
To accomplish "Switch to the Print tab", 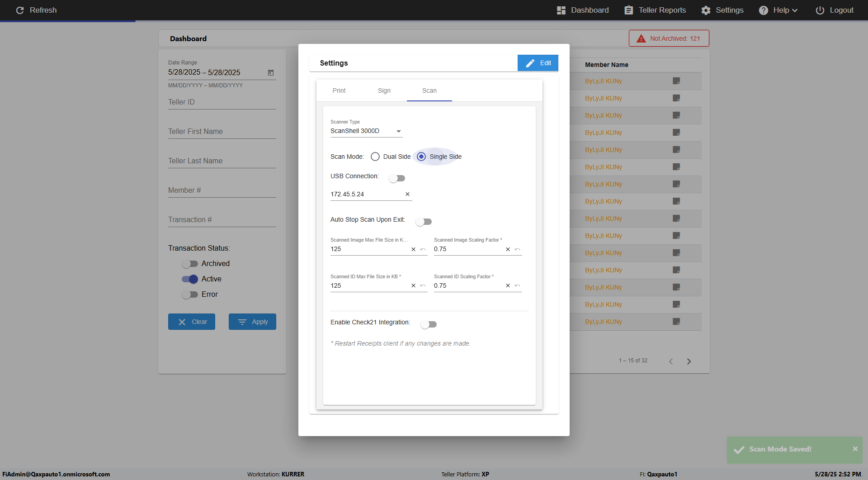I will (339, 90).
